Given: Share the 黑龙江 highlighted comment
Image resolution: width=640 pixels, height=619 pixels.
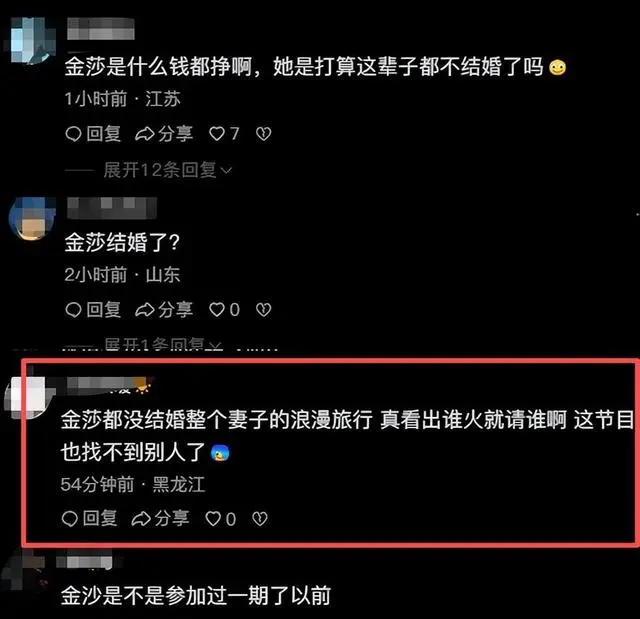Looking at the screenshot, I should (x=160, y=519).
